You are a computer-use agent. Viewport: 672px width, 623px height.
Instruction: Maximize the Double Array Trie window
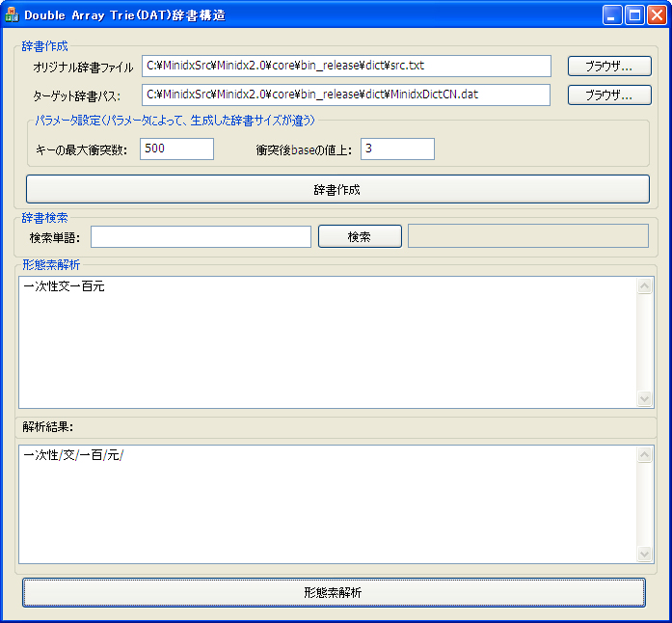click(x=634, y=15)
